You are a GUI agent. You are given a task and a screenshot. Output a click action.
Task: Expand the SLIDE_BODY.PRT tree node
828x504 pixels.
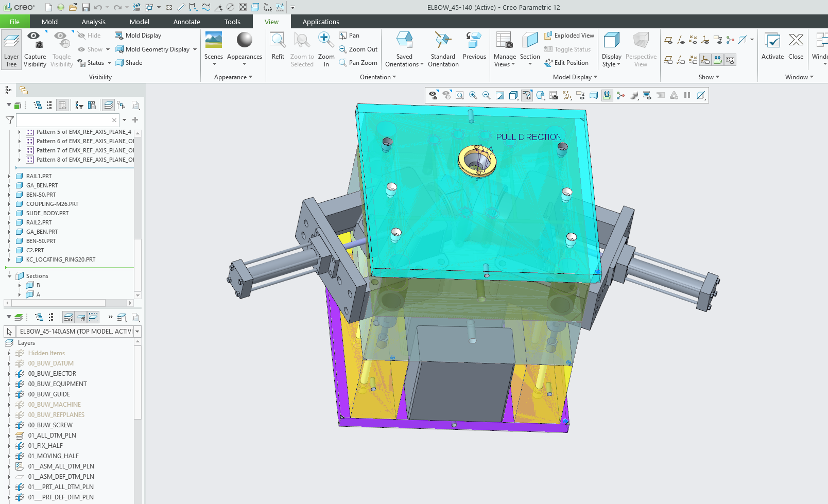point(9,213)
